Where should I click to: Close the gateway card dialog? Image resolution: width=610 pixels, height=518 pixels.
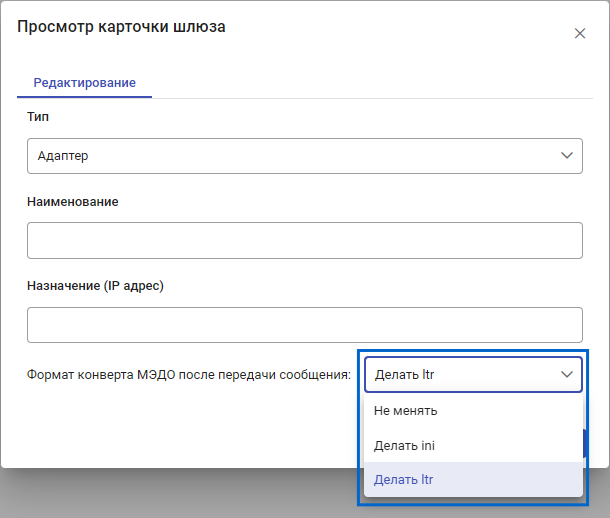580,33
